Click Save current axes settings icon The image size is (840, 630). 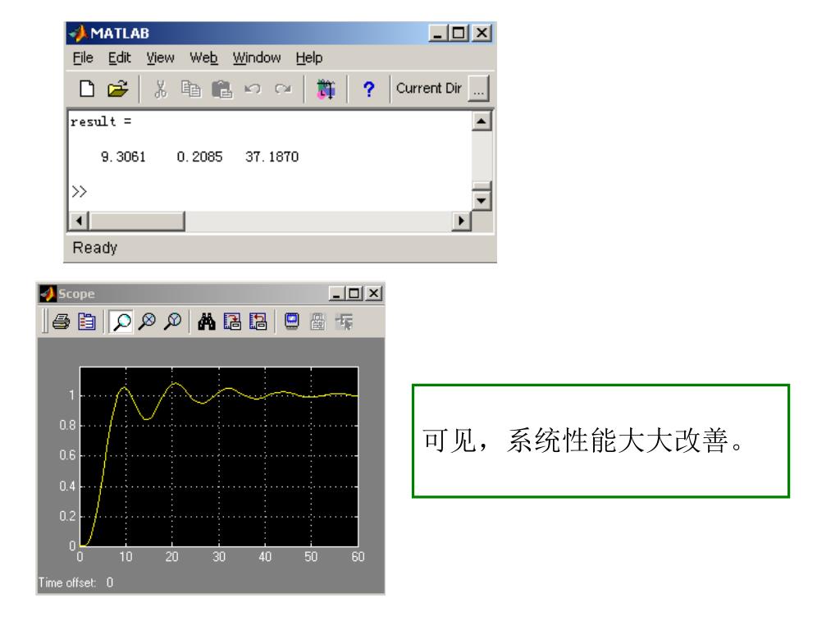click(x=232, y=322)
